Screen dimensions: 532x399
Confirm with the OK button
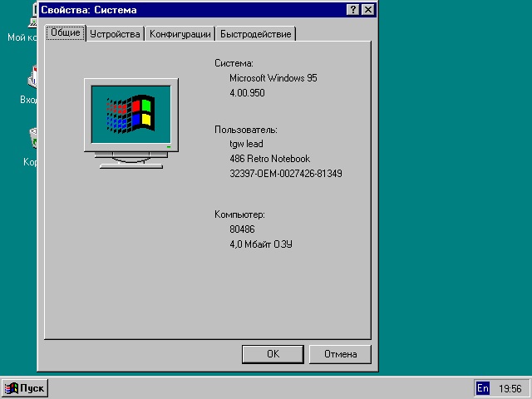pyautogui.click(x=273, y=354)
